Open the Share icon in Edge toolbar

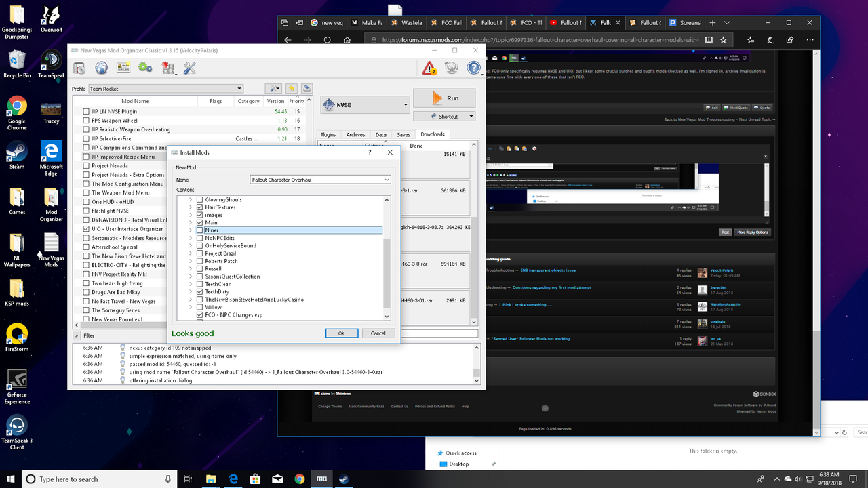(x=789, y=40)
